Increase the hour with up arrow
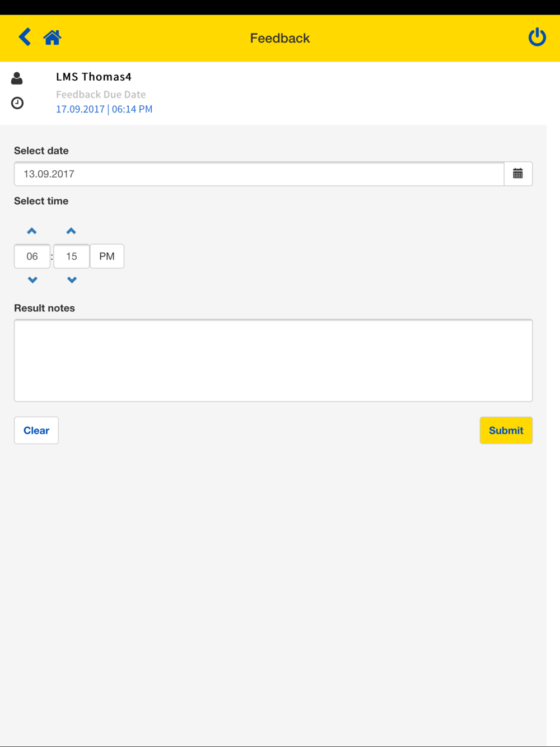The image size is (560, 747). pos(32,231)
